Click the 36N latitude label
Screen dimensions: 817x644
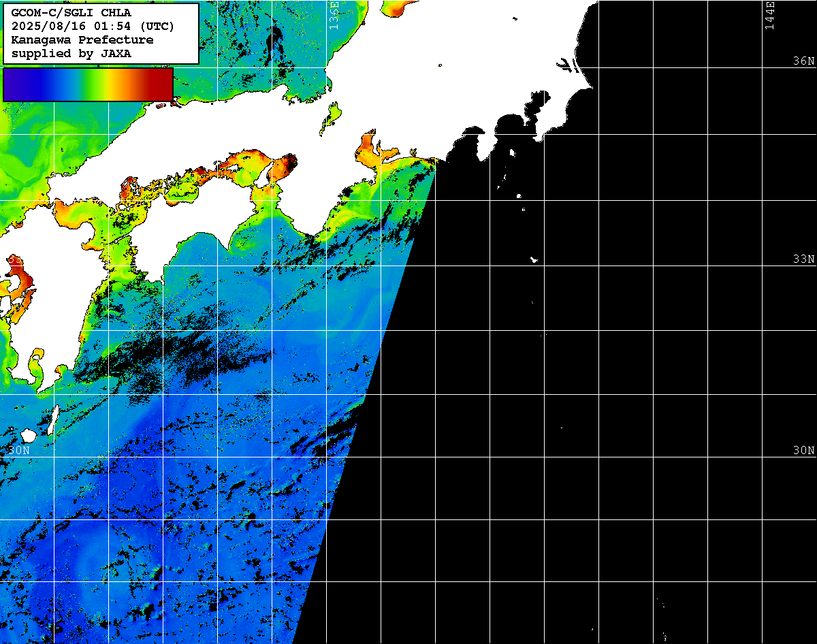point(803,61)
